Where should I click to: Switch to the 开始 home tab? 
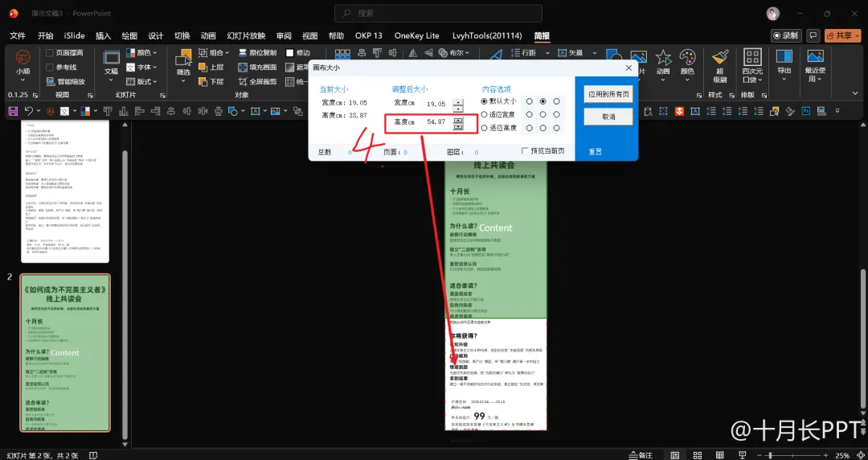(x=45, y=35)
